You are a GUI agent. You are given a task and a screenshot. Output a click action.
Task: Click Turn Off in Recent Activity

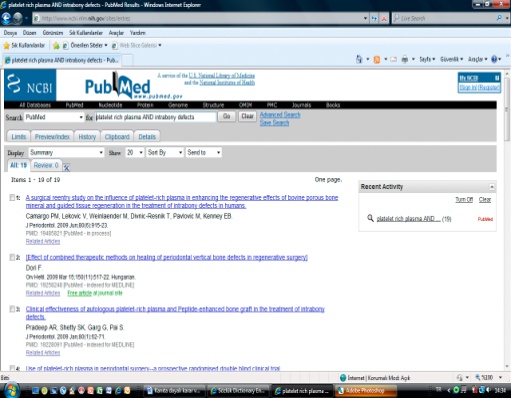[x=464, y=200]
